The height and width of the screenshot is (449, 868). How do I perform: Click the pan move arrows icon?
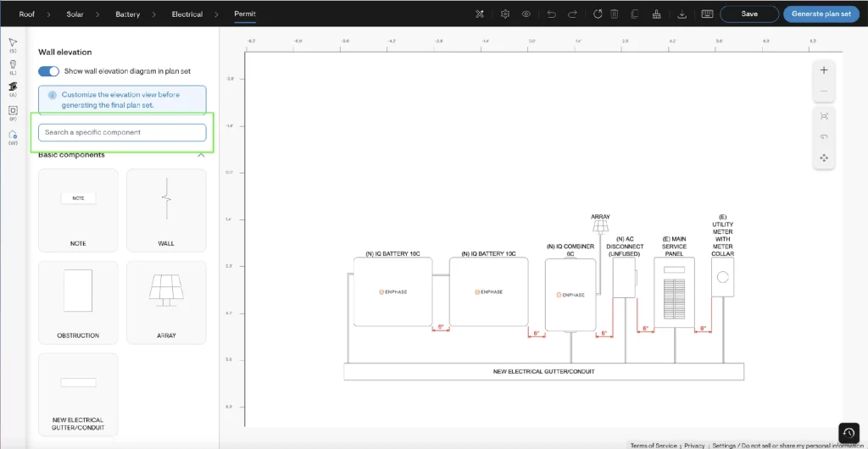tap(823, 158)
